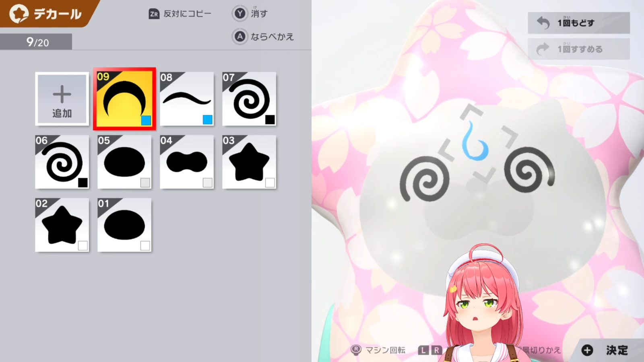Pick decal 05 oval tile

click(x=124, y=162)
